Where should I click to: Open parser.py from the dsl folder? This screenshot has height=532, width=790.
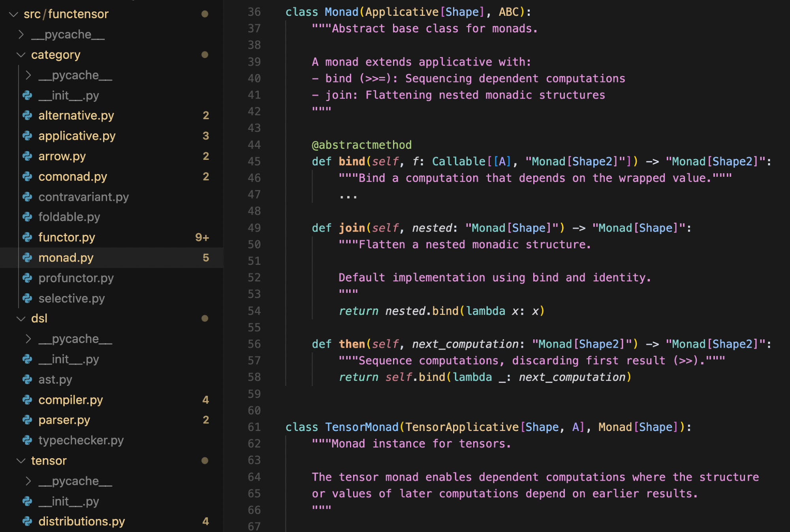click(64, 420)
